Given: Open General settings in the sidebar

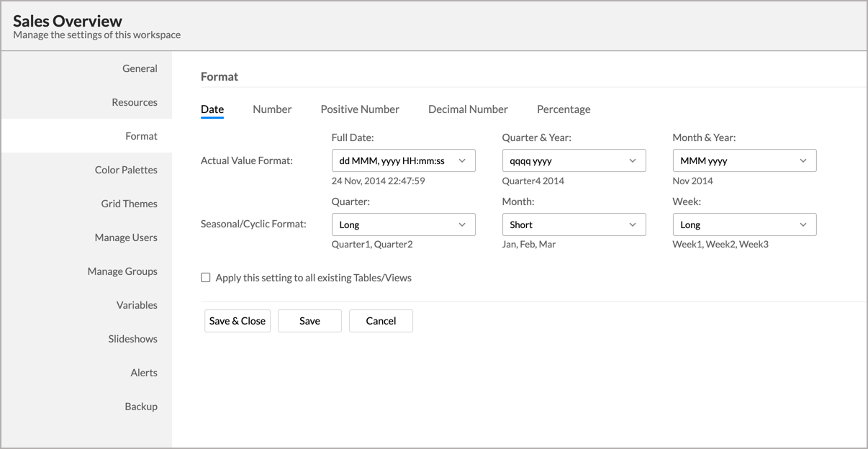Looking at the screenshot, I should (x=140, y=68).
